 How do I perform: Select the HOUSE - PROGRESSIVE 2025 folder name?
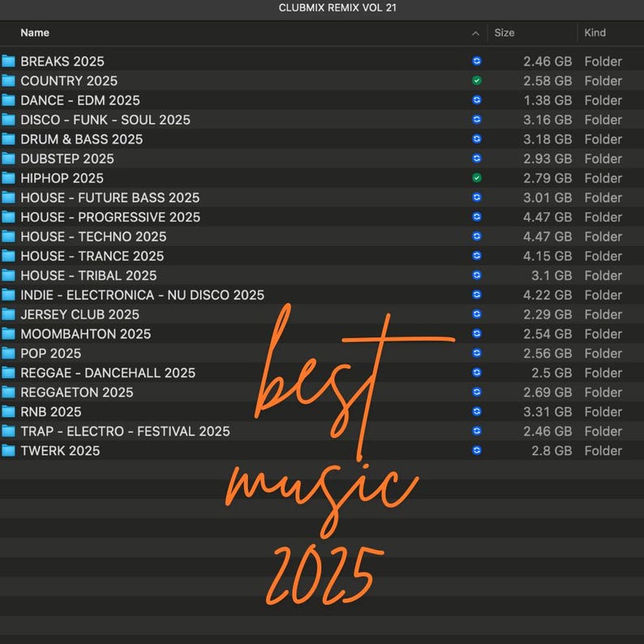point(110,217)
